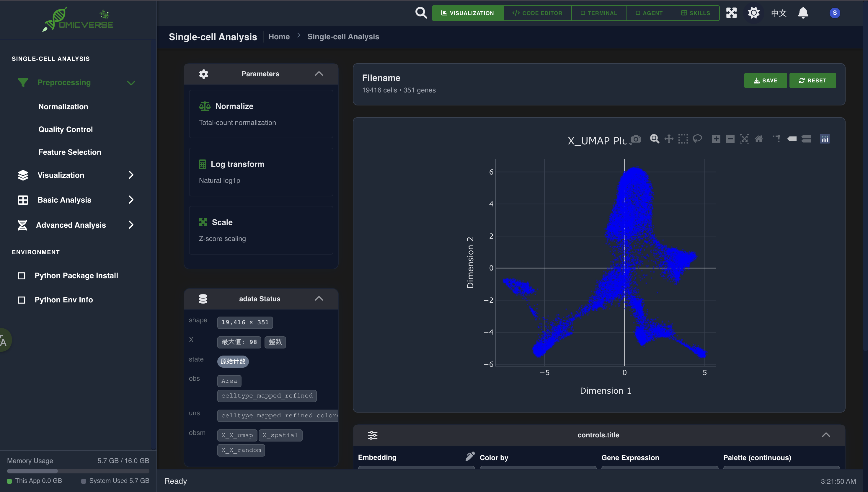Toggle fullscreen expand icon in header
The height and width of the screenshot is (492, 868).
pos(731,13)
